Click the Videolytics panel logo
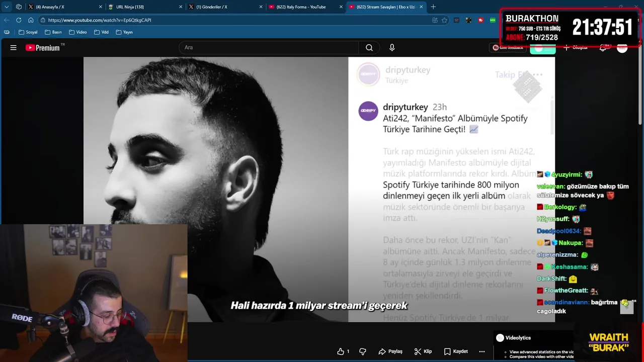Viewport: 644px width, 362px height. (500, 338)
